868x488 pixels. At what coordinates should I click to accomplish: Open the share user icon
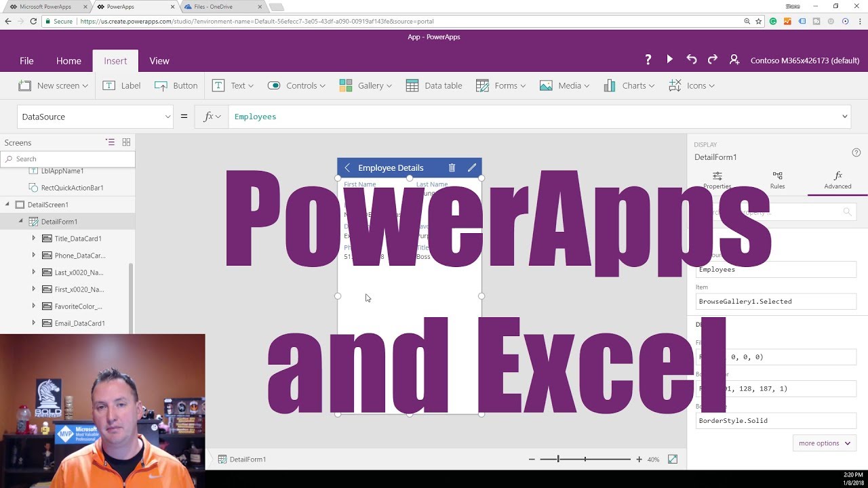click(734, 60)
